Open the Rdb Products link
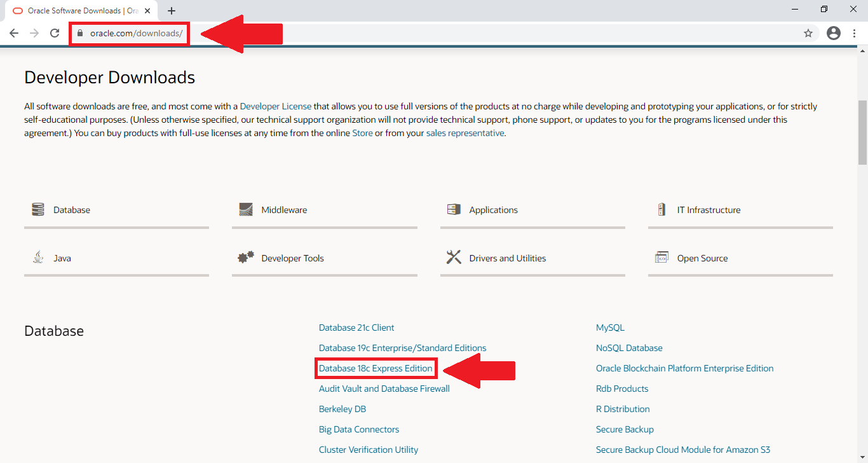 click(x=622, y=389)
